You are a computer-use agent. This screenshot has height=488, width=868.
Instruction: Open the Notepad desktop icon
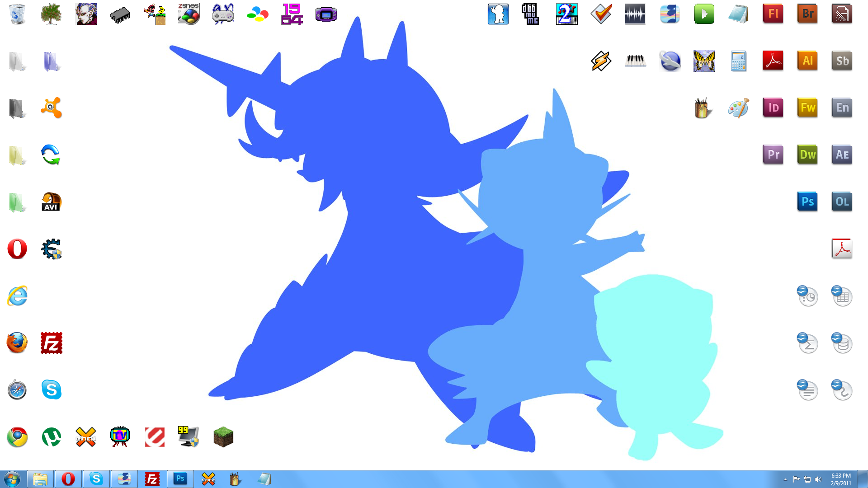[739, 14]
